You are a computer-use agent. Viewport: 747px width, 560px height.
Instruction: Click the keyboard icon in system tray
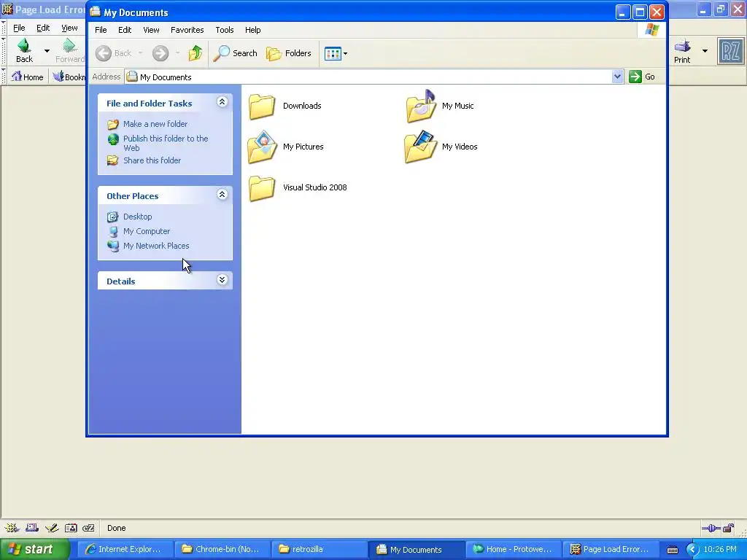coord(672,550)
